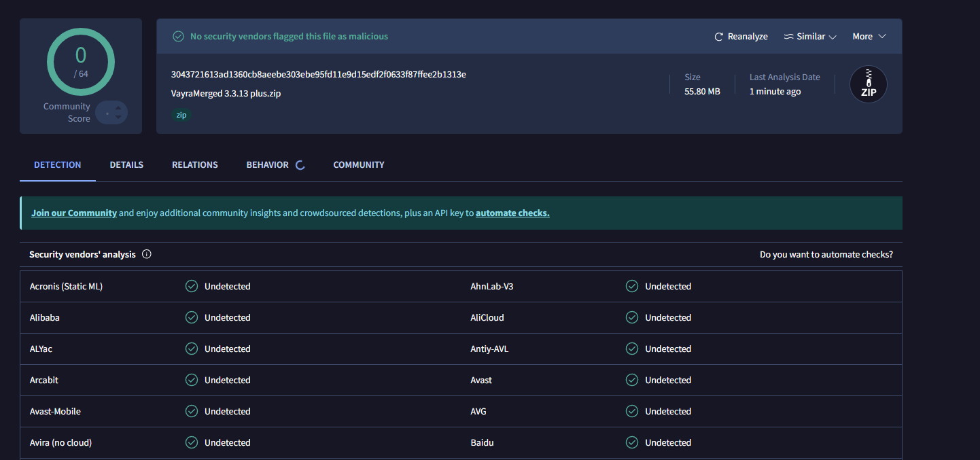Go to the Community tab
Screen dimensions: 980x460
[x=359, y=165]
